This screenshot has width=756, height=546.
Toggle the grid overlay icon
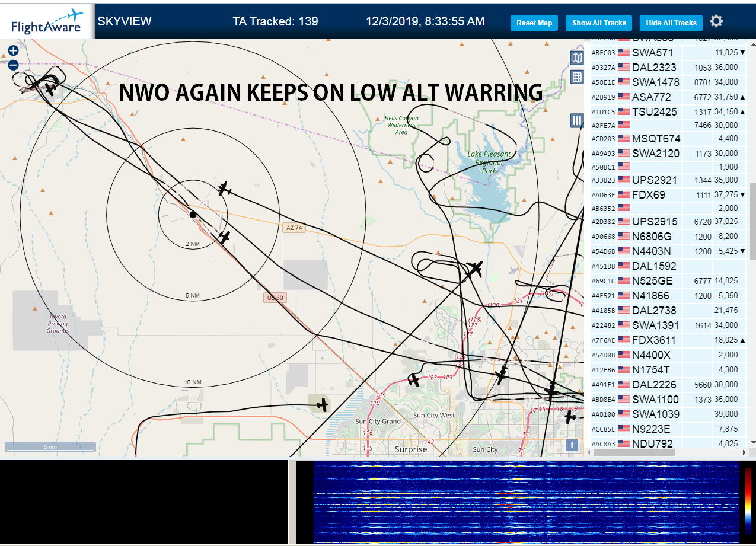pos(576,77)
